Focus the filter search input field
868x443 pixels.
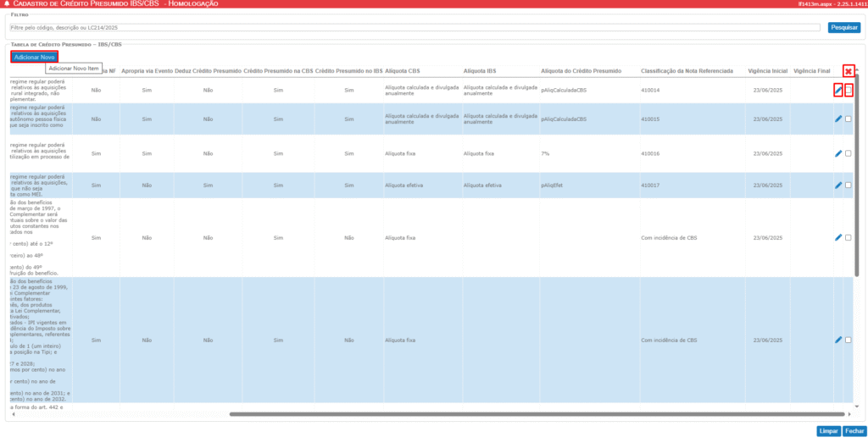414,27
